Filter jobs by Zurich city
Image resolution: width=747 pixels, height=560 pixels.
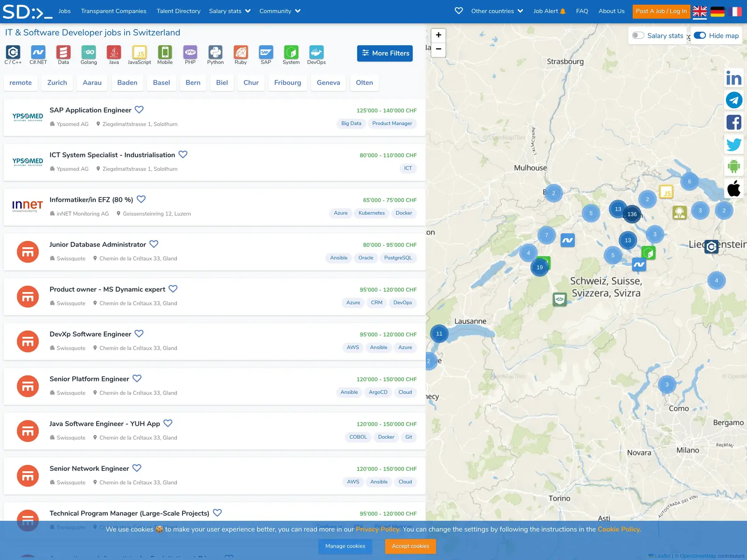coord(57,83)
